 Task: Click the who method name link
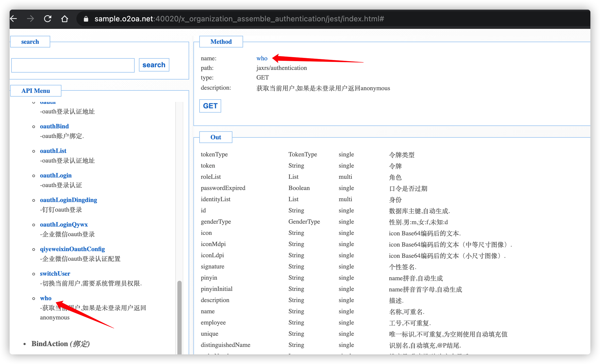(262, 58)
